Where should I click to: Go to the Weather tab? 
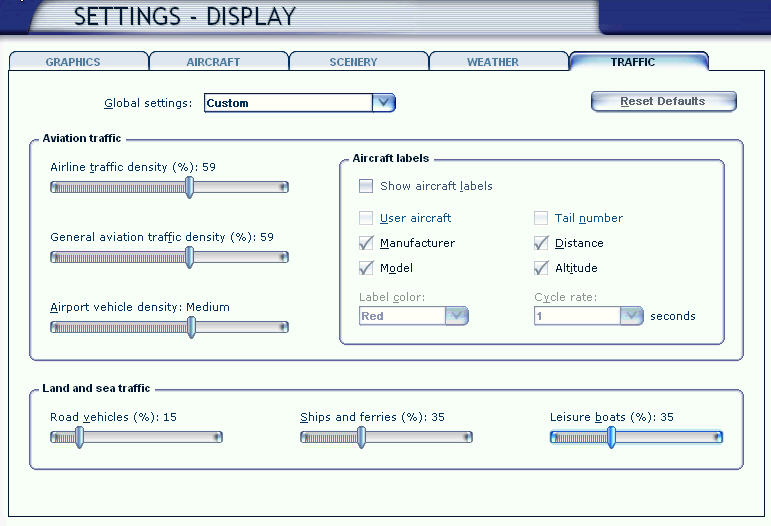pos(493,62)
